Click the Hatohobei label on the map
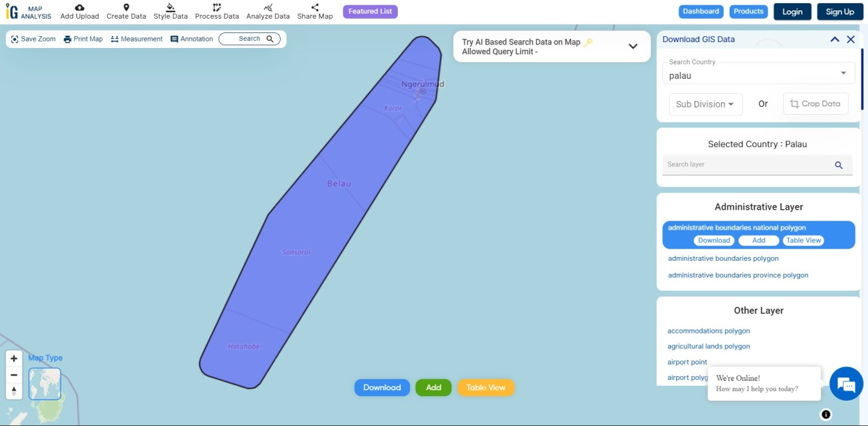 [244, 346]
